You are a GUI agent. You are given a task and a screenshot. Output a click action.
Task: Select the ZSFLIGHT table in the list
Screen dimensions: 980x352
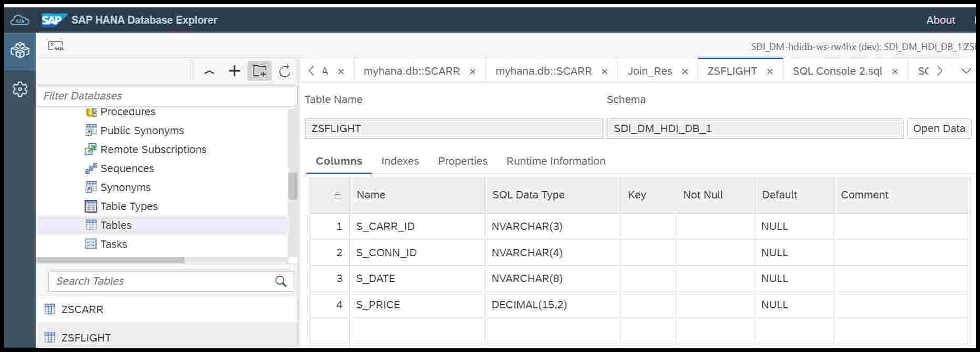[x=86, y=337]
